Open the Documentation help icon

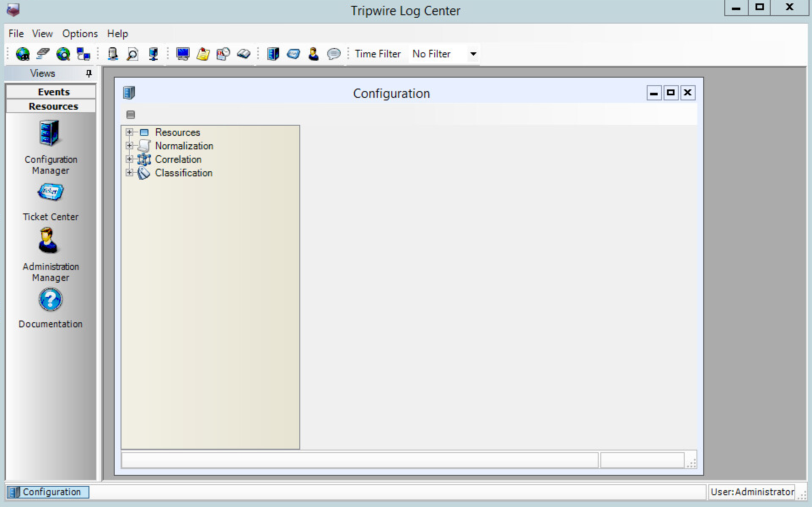(x=50, y=300)
